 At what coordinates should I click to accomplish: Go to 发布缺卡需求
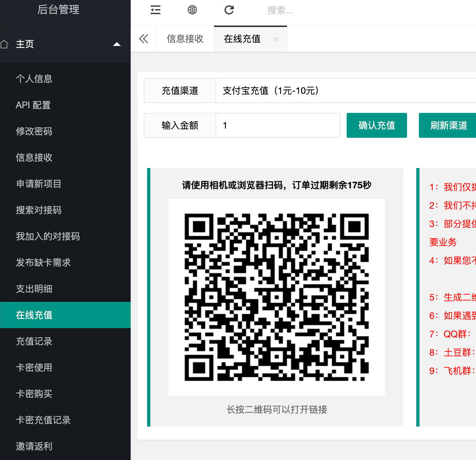(65, 262)
